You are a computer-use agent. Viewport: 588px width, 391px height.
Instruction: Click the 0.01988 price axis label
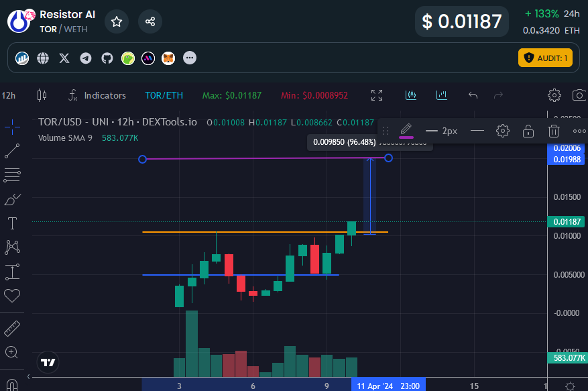point(567,160)
